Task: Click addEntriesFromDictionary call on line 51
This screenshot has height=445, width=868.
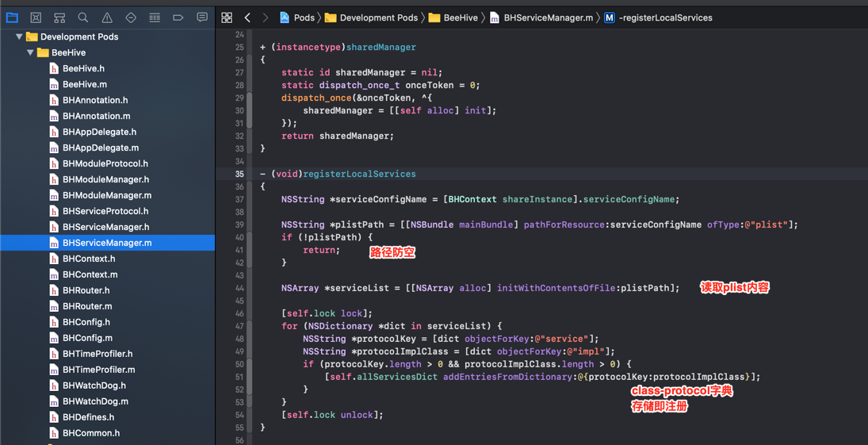Action: click(507, 377)
